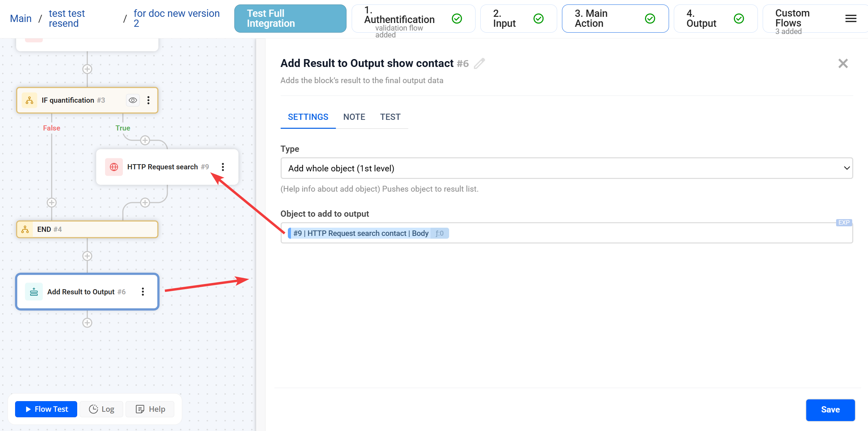This screenshot has width=868, height=431.
Task: Open the 4. Output step tab
Action: pyautogui.click(x=715, y=18)
